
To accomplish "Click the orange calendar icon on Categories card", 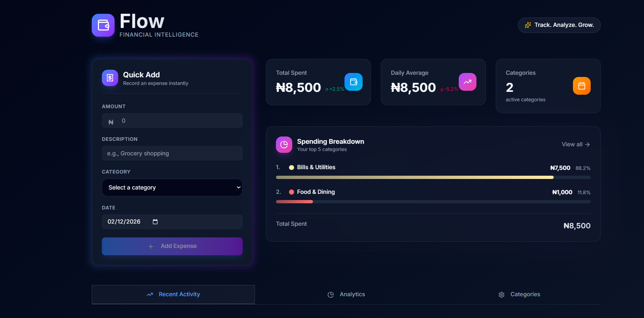I will (582, 86).
